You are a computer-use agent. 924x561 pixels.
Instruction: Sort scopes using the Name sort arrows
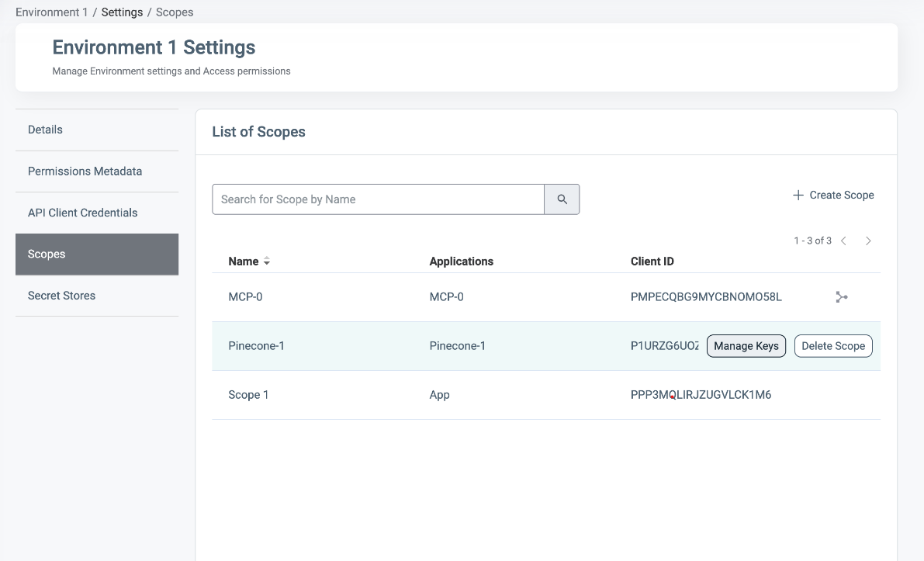pyautogui.click(x=267, y=261)
